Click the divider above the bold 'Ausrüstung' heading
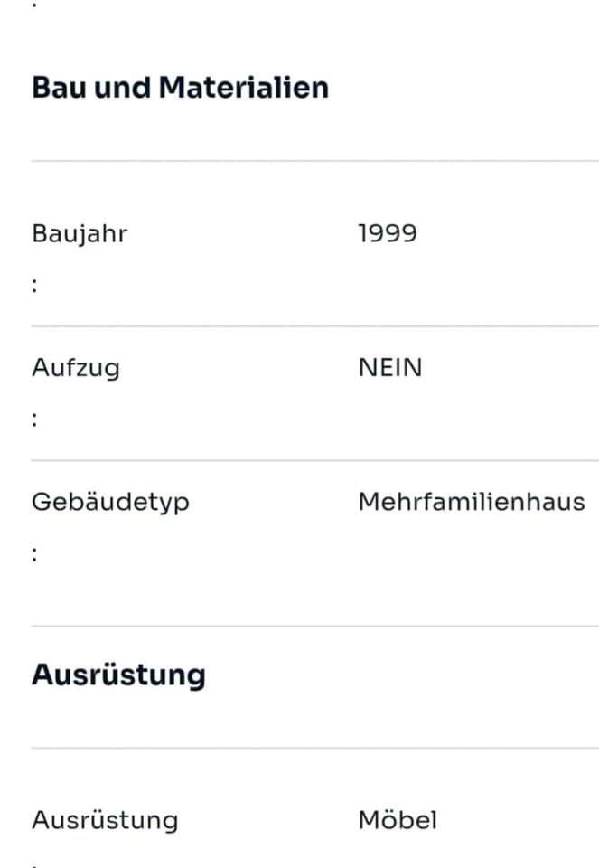The image size is (599, 868). click(x=314, y=626)
